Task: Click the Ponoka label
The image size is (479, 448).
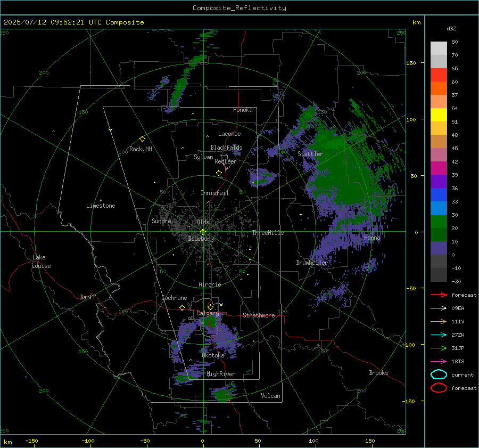Action: (243, 110)
